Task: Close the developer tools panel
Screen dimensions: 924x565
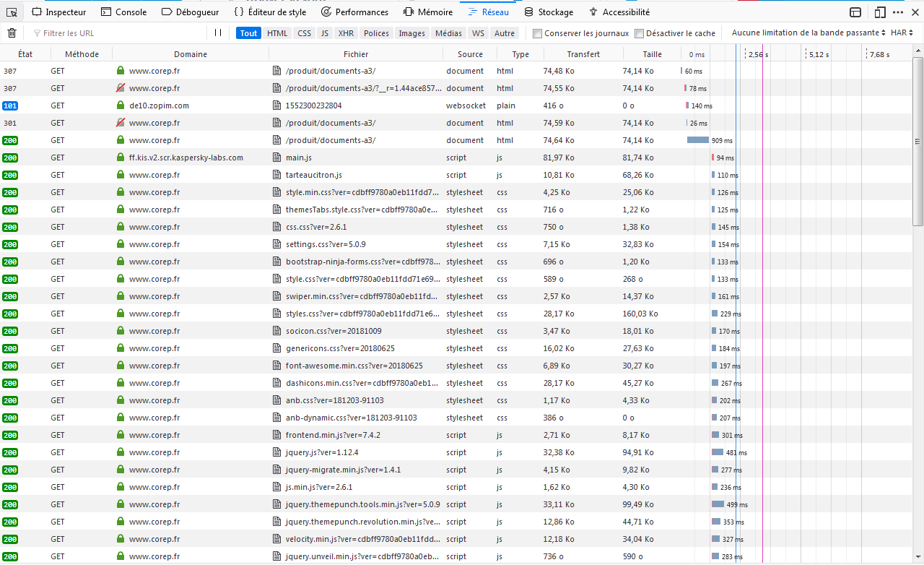Action: 915,12
